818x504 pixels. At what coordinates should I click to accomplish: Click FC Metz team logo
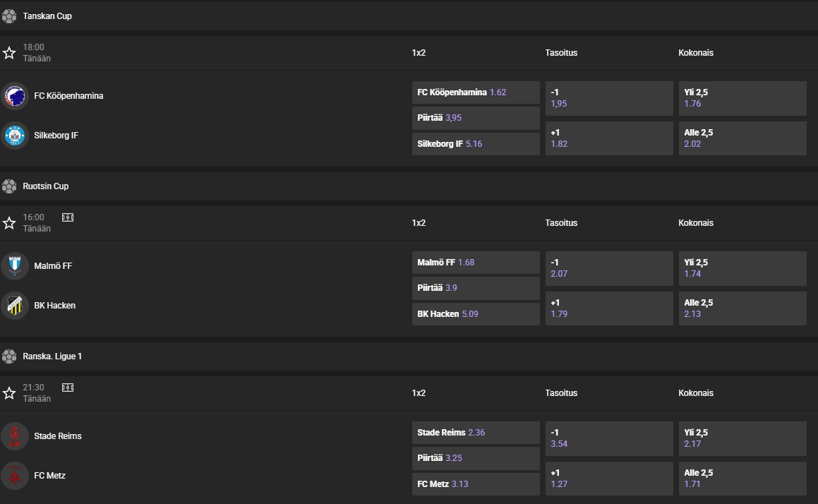pyautogui.click(x=15, y=476)
